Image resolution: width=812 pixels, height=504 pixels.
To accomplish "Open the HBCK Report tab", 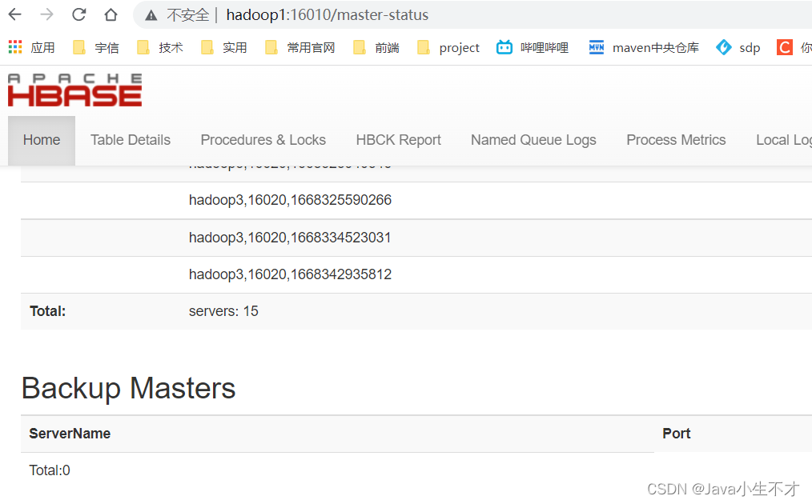I will [x=398, y=140].
